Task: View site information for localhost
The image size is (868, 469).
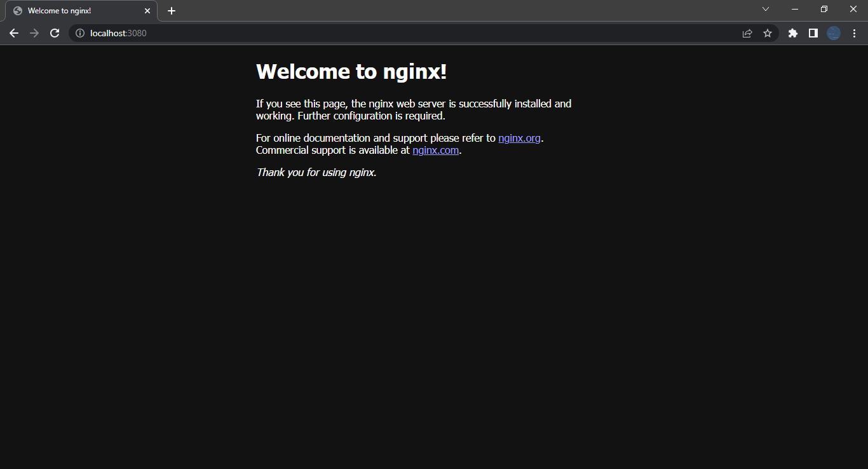Action: [x=80, y=33]
